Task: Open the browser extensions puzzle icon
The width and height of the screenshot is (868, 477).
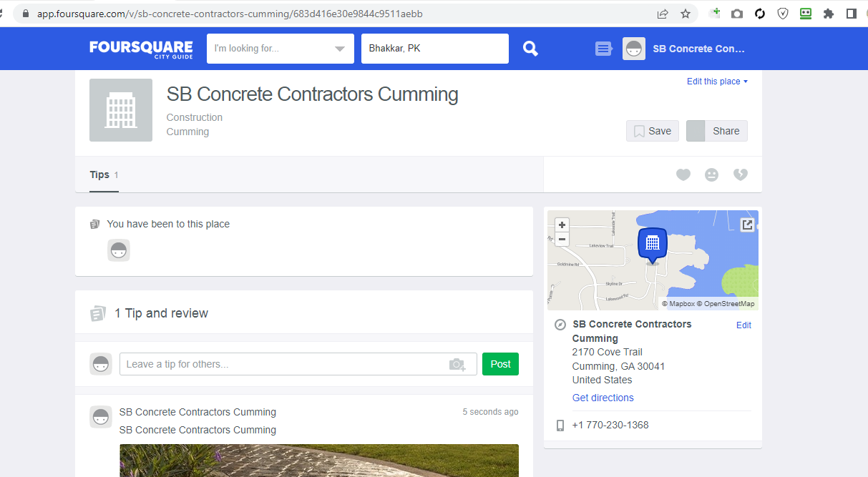Action: click(x=829, y=14)
